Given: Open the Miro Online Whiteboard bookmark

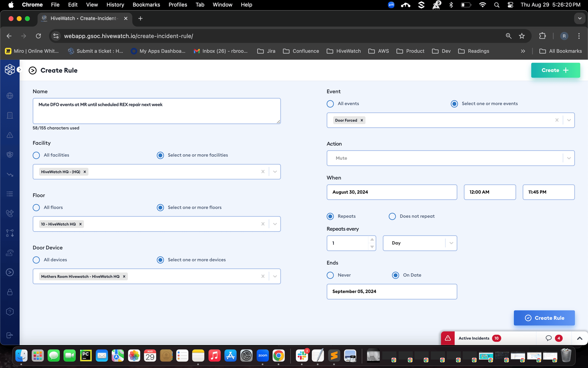Looking at the screenshot, I should point(32,51).
